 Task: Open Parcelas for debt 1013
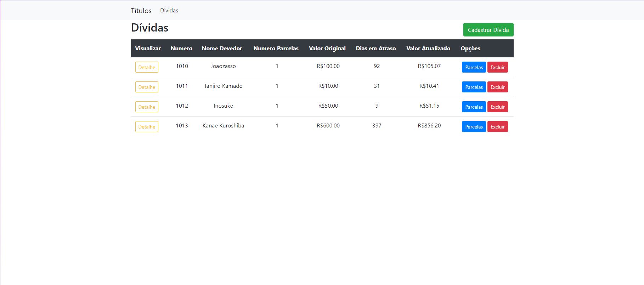coord(474,127)
